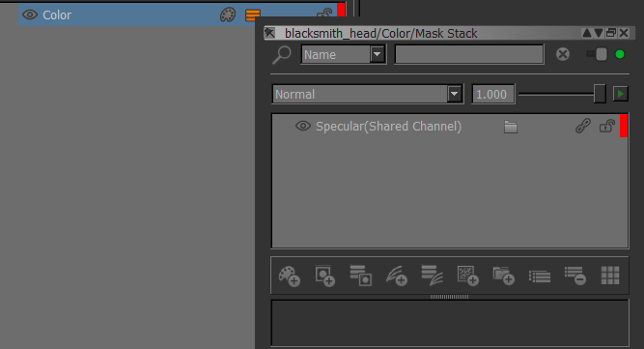
Task: Toggle the filter switch beside green dot
Action: tap(598, 54)
